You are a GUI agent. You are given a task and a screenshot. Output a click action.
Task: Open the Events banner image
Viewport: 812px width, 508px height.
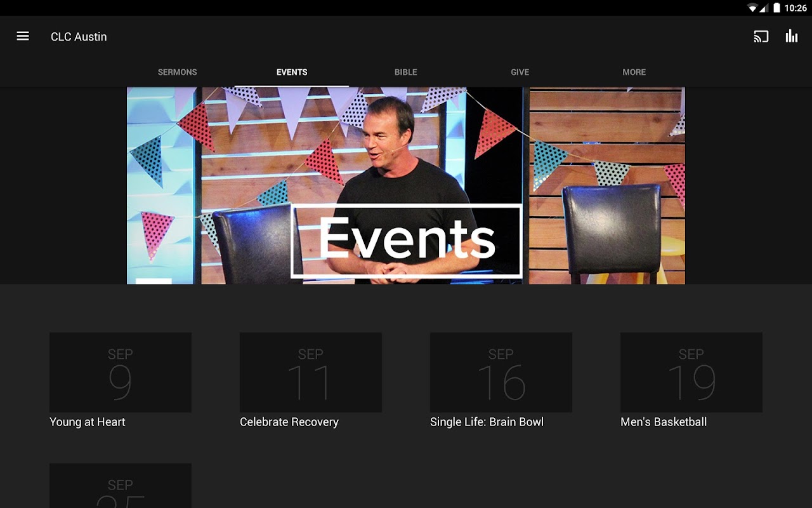coord(406,185)
